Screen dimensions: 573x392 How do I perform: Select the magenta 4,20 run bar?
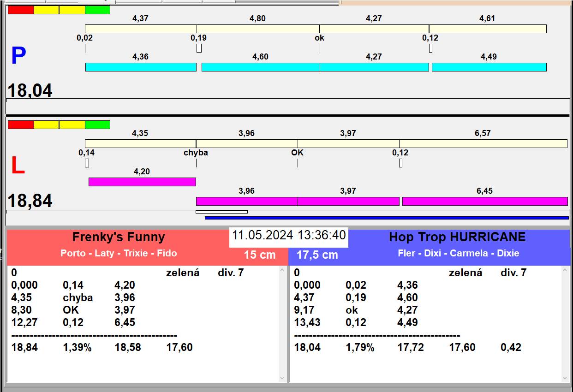pos(142,182)
